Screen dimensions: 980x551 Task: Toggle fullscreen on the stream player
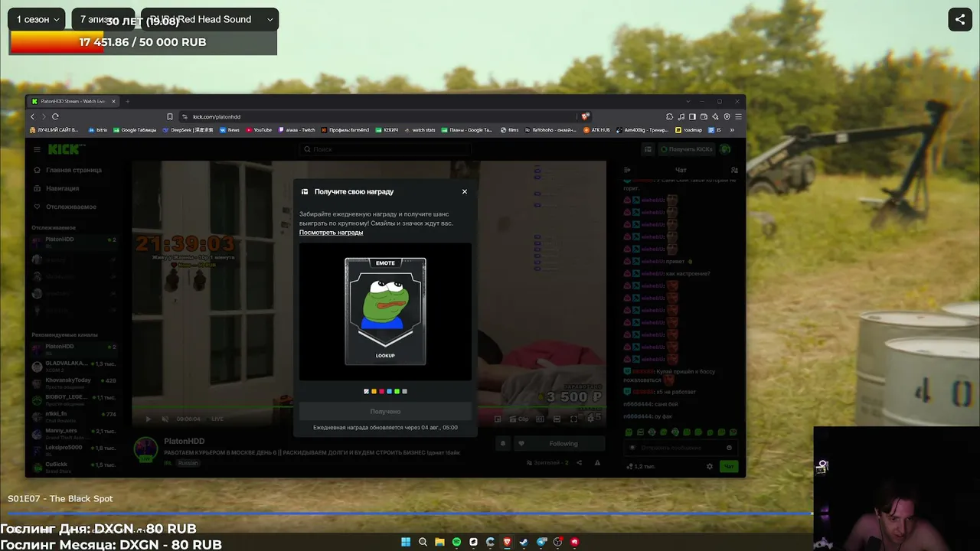point(573,419)
